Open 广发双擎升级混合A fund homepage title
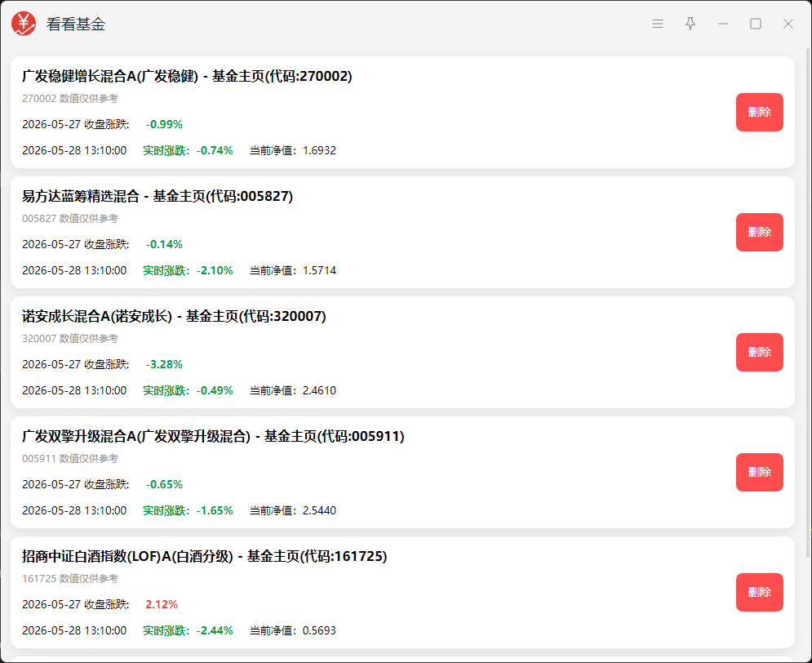Image resolution: width=812 pixels, height=663 pixels. click(x=213, y=437)
